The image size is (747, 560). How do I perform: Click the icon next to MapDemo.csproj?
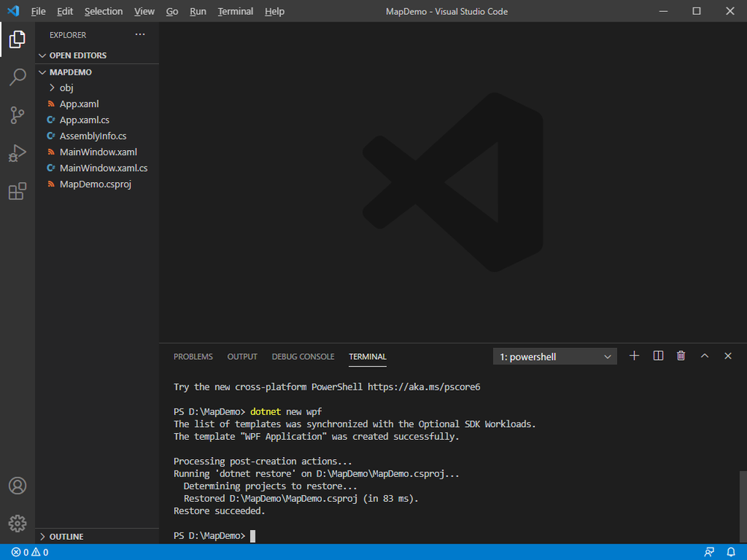click(51, 184)
